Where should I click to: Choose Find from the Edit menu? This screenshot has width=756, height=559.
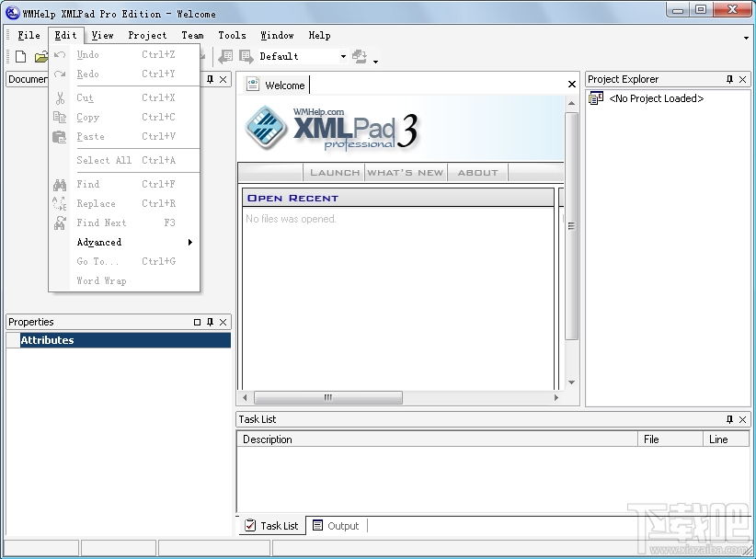(124, 184)
